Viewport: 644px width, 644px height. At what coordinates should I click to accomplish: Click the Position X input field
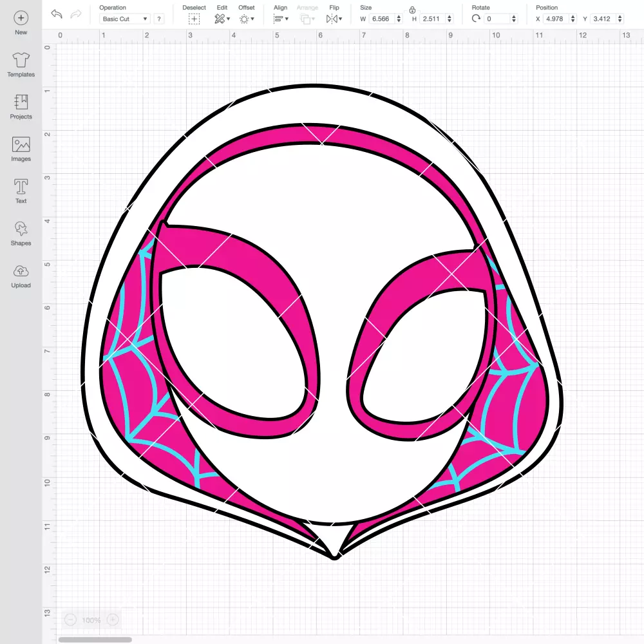pyautogui.click(x=556, y=19)
